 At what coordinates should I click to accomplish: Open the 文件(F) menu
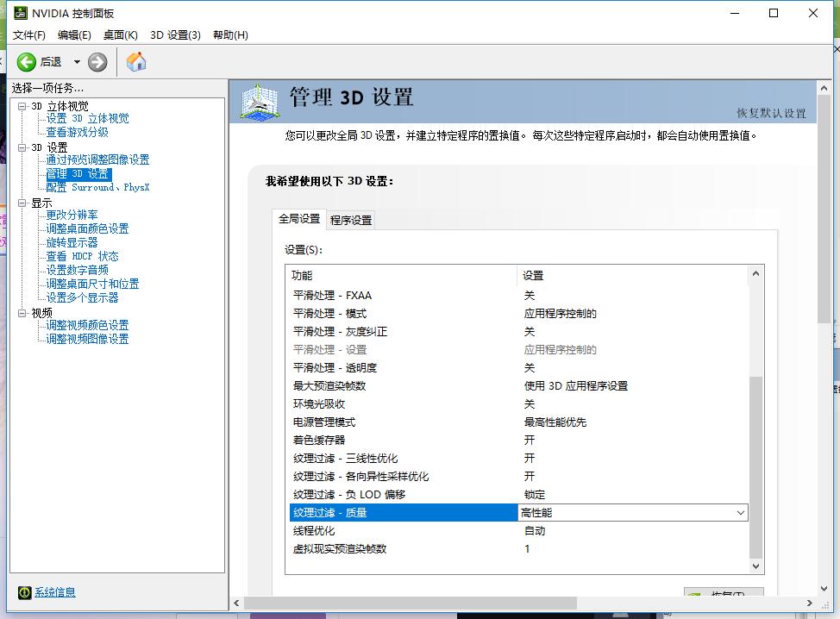[x=29, y=34]
